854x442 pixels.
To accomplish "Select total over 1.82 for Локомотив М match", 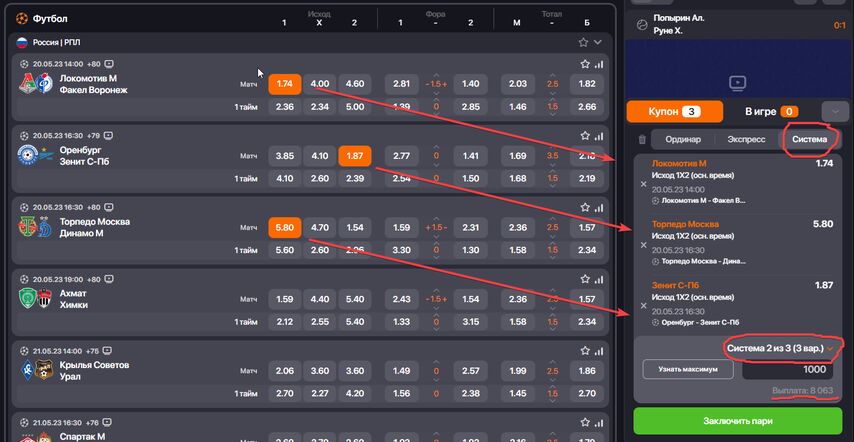I will click(587, 84).
